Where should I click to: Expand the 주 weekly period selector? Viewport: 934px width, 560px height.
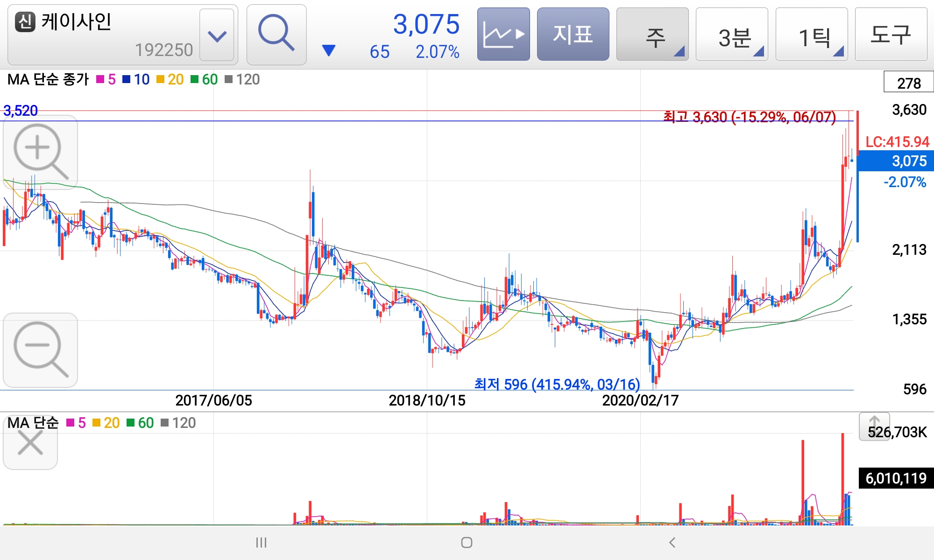[652, 35]
